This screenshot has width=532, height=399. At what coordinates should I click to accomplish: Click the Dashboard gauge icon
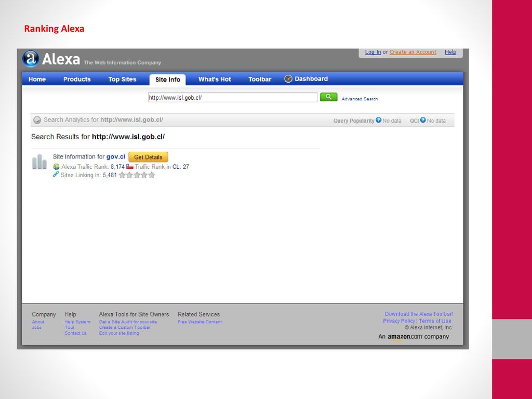[288, 79]
